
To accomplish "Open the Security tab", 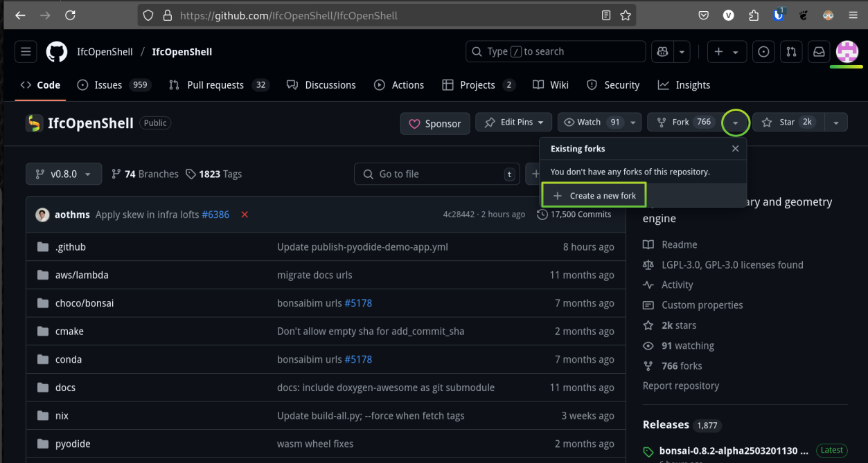I will (x=613, y=85).
